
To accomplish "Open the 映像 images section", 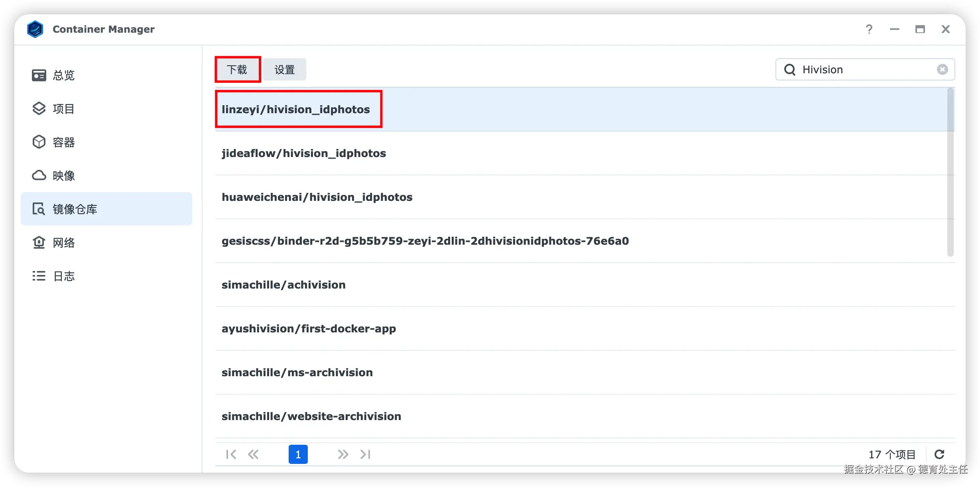I will coord(106,176).
